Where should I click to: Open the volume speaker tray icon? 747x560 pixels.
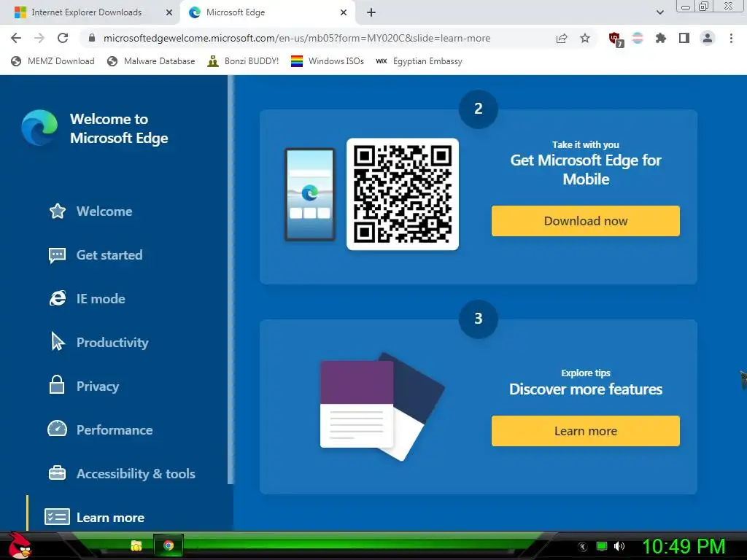(x=619, y=546)
